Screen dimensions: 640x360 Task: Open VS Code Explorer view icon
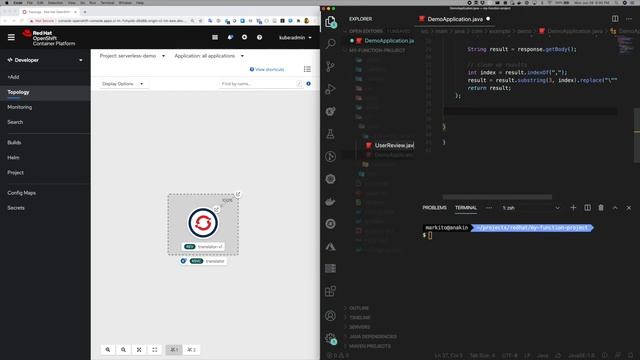point(331,22)
